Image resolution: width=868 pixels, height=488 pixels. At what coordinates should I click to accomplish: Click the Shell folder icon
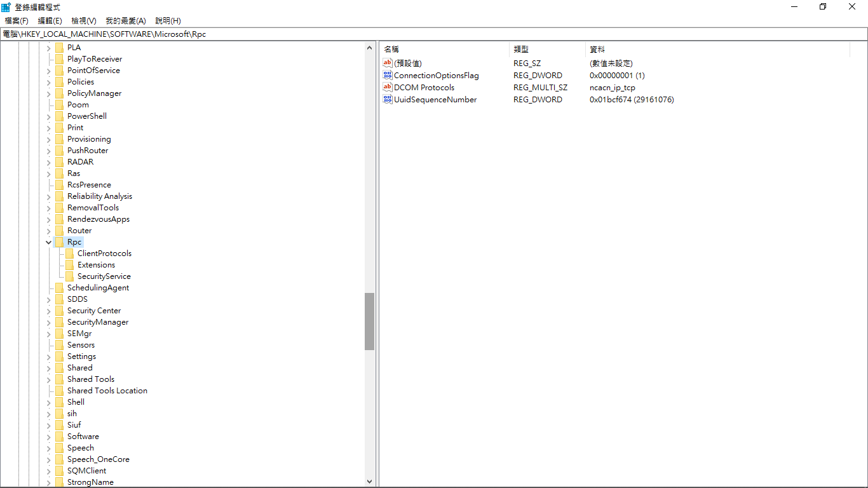[59, 402]
